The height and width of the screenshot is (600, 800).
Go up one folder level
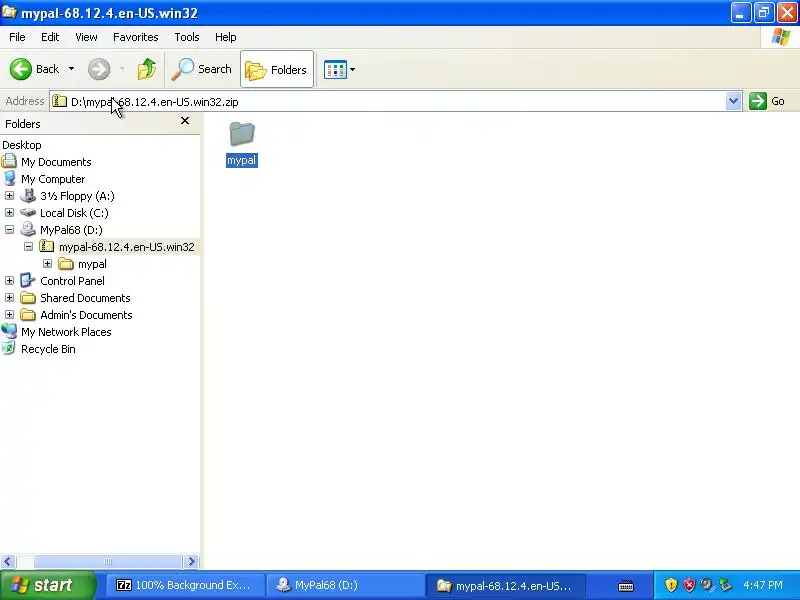(x=147, y=69)
